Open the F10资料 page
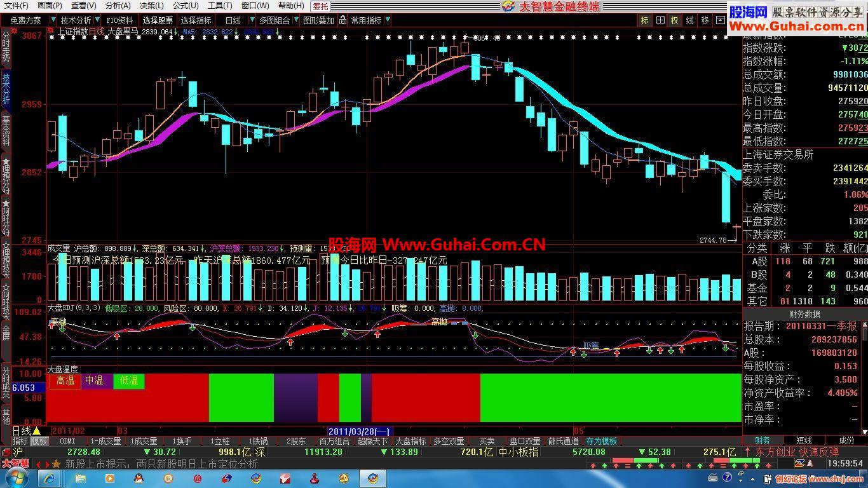 tap(119, 20)
